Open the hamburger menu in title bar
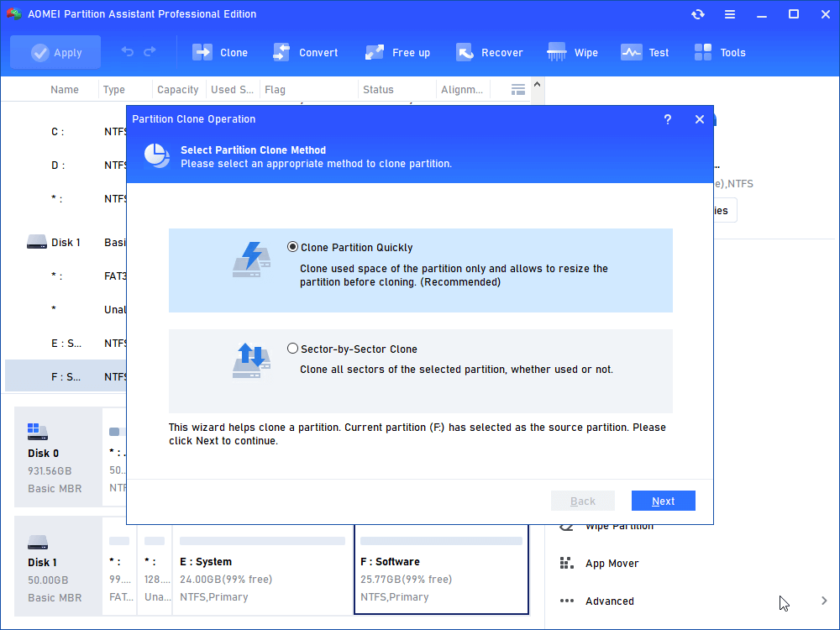 (x=730, y=14)
